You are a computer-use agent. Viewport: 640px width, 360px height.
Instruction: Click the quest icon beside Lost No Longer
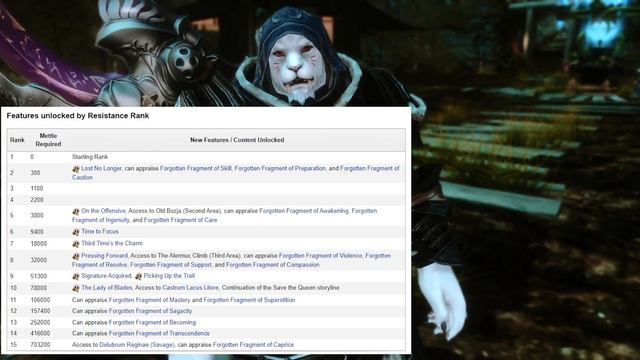click(x=76, y=169)
